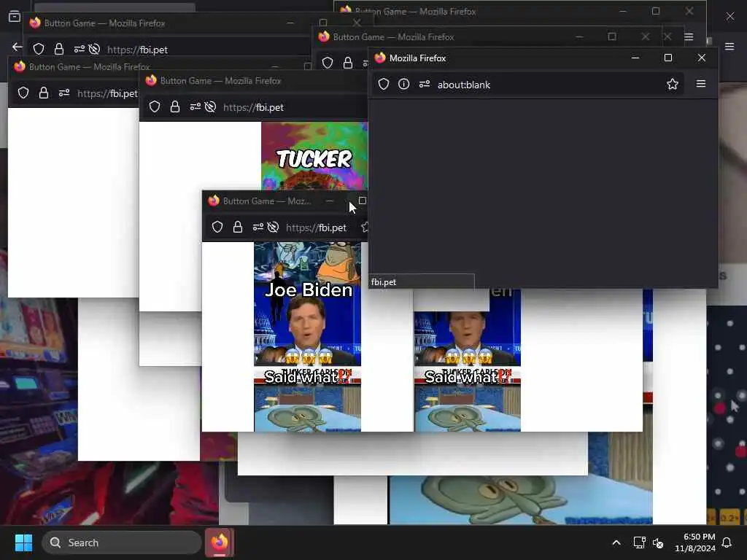The width and height of the screenshot is (747, 560).
Task: Click the shield icon right of the back arrow
Action: point(39,49)
